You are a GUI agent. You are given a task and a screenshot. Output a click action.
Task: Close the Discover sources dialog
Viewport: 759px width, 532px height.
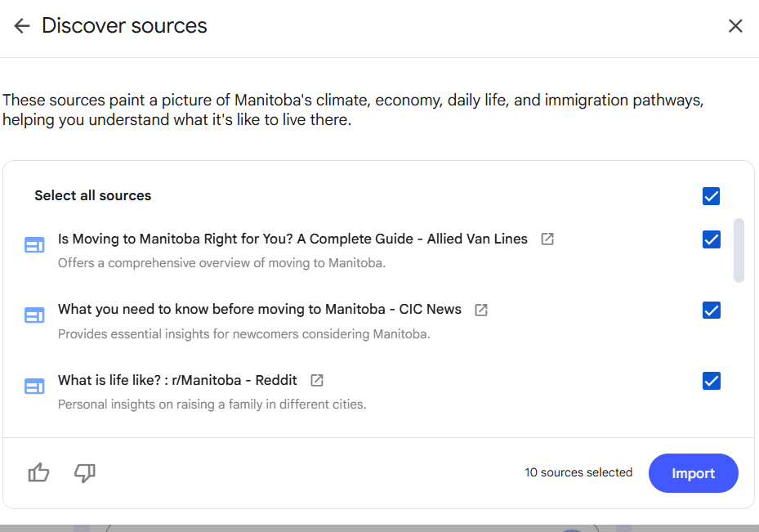point(735,25)
